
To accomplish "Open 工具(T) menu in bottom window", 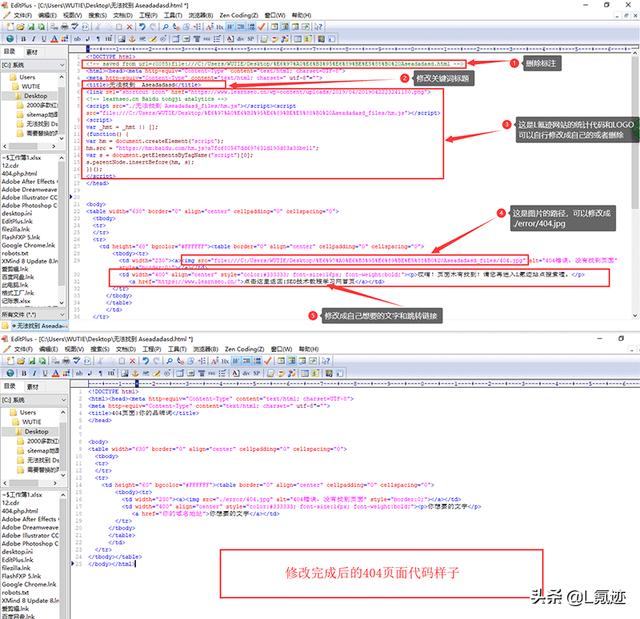I will coord(177,349).
